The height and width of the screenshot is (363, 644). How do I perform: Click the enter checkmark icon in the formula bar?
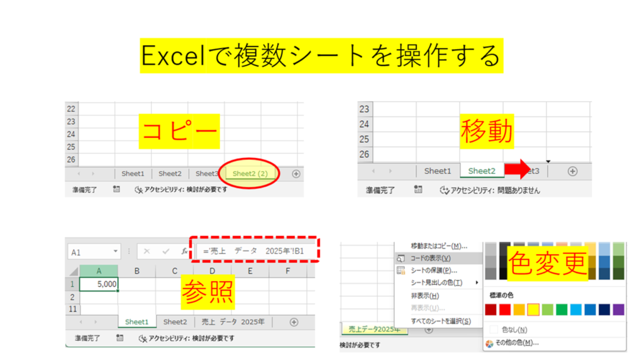click(x=165, y=252)
